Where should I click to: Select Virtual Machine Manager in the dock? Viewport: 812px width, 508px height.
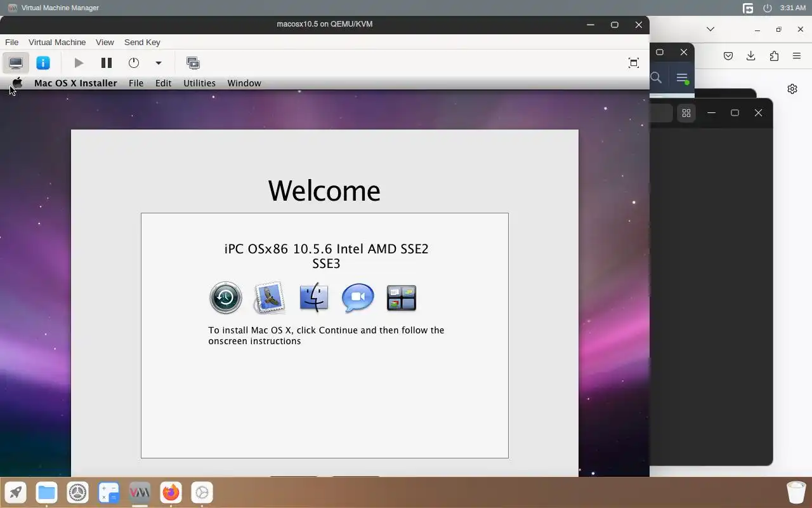(x=140, y=492)
